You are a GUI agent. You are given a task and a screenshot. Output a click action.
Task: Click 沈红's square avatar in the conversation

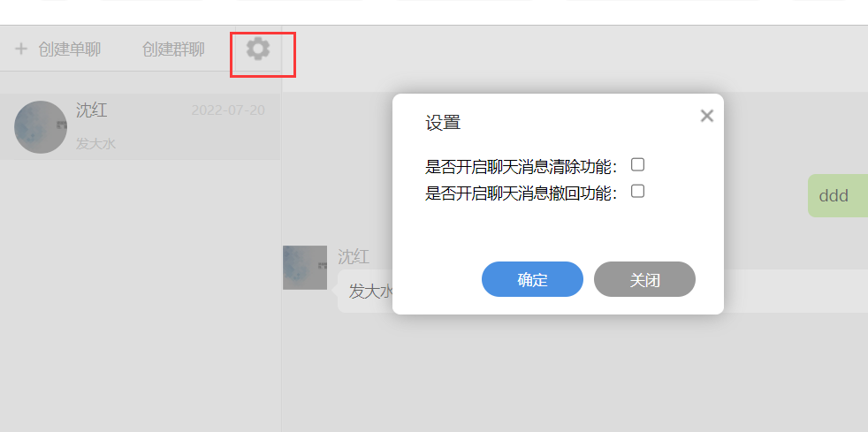tap(305, 268)
